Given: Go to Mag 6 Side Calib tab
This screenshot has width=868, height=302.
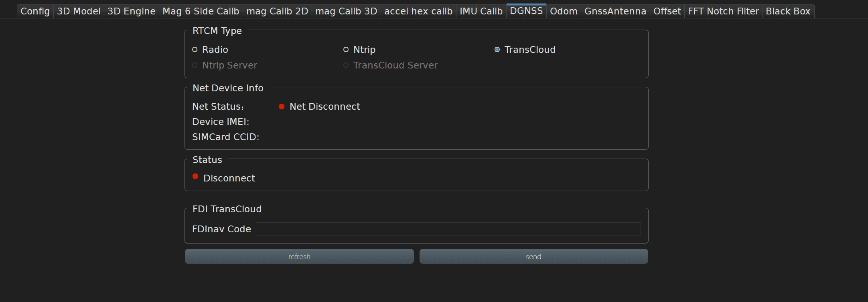Looking at the screenshot, I should pyautogui.click(x=201, y=11).
